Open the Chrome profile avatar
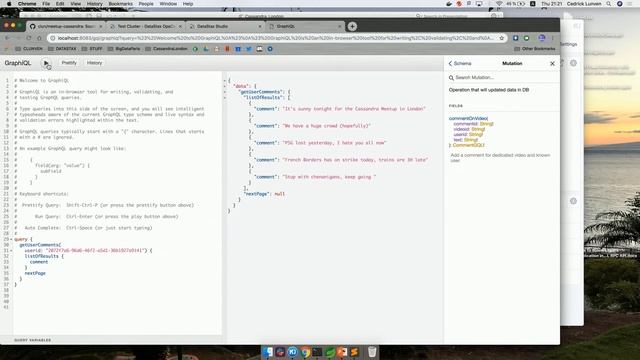 point(542,38)
